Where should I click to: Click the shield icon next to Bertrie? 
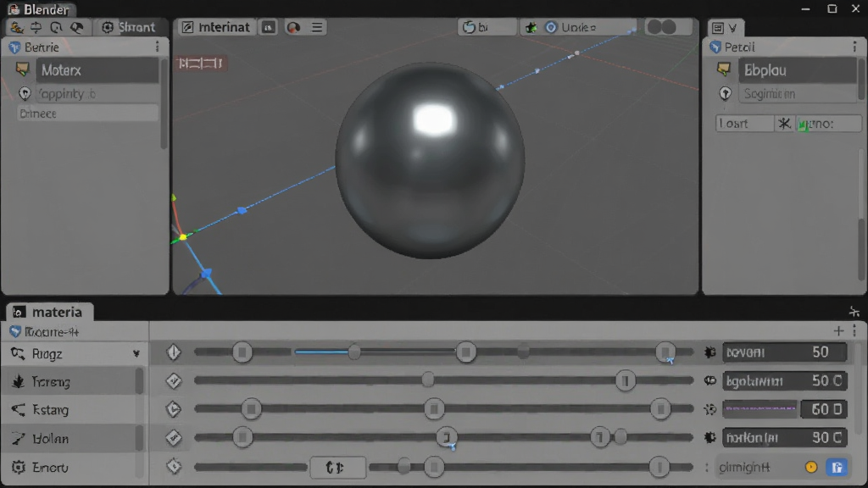click(x=15, y=47)
